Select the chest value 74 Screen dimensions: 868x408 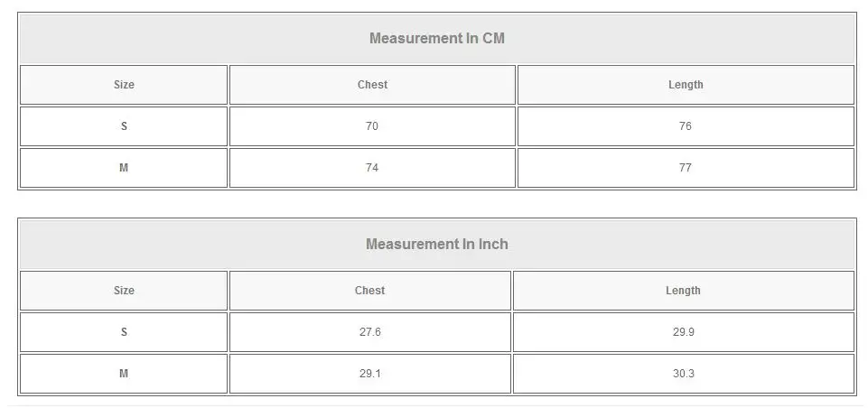(372, 168)
